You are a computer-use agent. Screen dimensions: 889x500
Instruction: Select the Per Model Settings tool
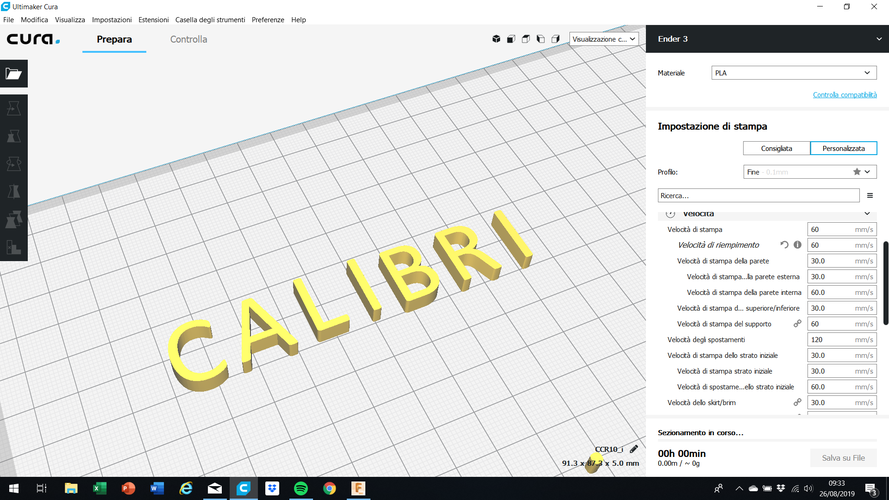pos(14,219)
